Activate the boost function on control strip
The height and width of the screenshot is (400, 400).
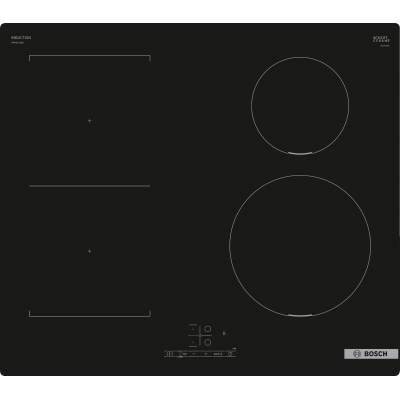pyautogui.click(x=218, y=354)
